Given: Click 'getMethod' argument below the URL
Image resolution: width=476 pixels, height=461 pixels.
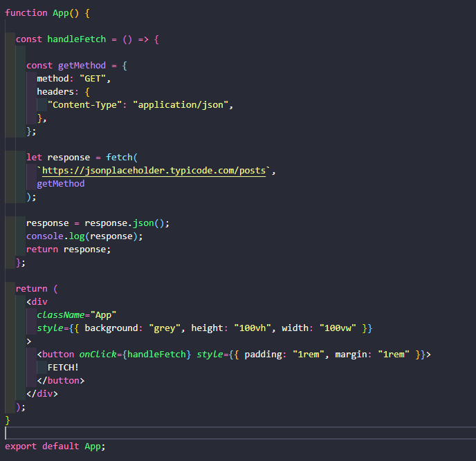Looking at the screenshot, I should pyautogui.click(x=61, y=184).
